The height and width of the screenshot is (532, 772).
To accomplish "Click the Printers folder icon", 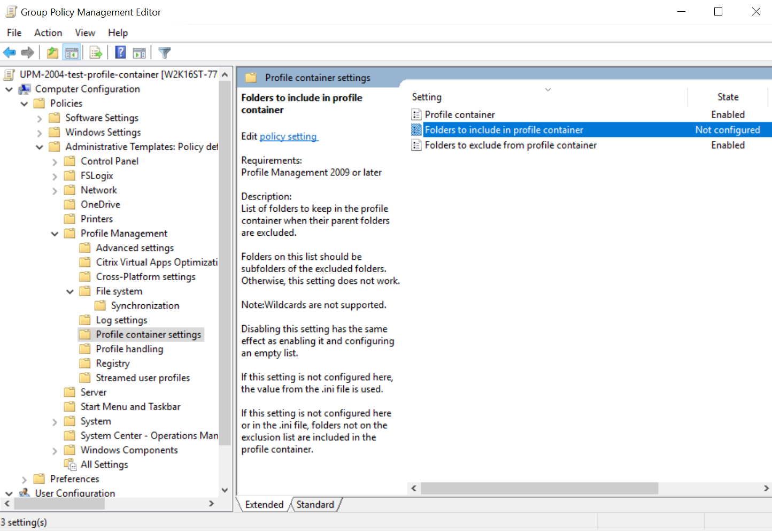I will [70, 219].
